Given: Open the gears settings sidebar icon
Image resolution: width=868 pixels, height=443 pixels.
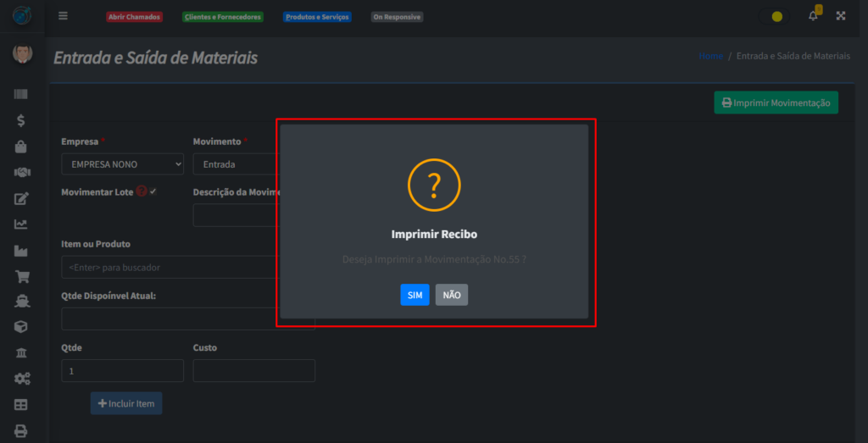Looking at the screenshot, I should tap(21, 379).
